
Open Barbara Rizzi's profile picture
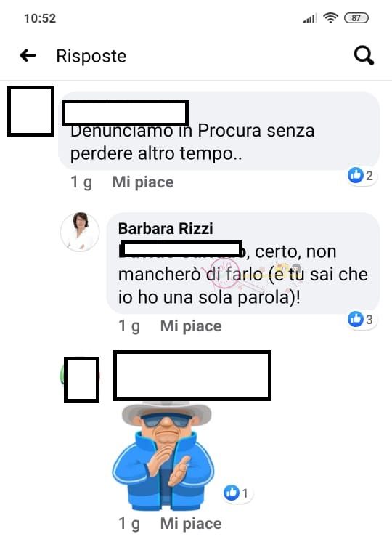pyautogui.click(x=80, y=232)
